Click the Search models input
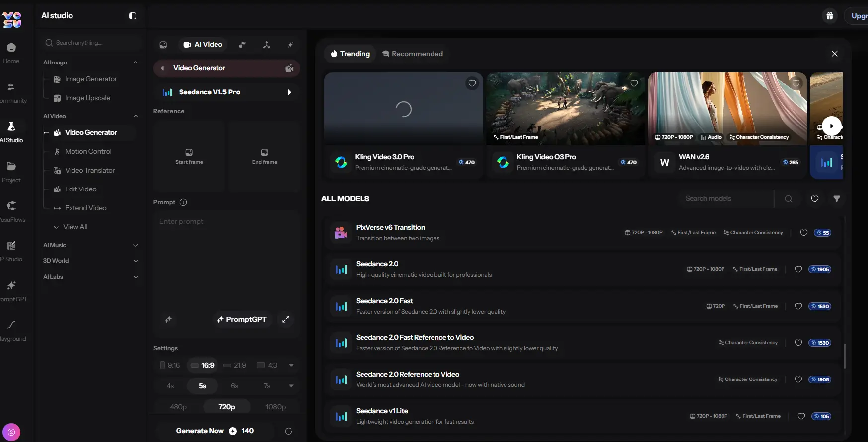 click(x=726, y=199)
